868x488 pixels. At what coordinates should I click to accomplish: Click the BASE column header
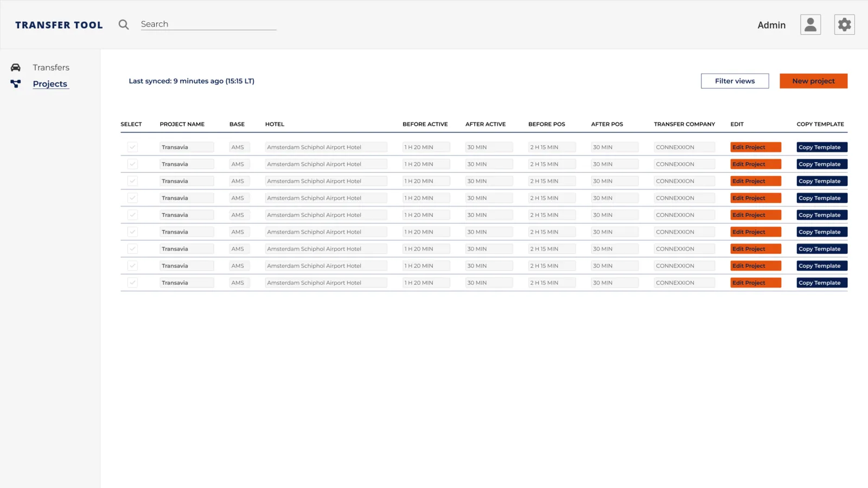[237, 124]
